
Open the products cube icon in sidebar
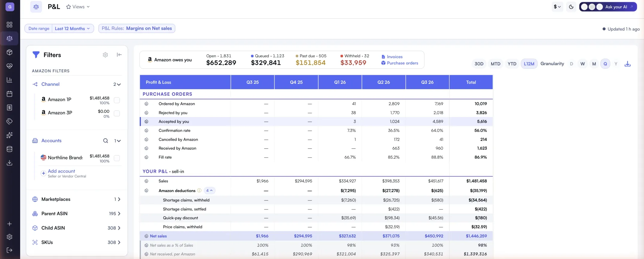click(x=10, y=52)
